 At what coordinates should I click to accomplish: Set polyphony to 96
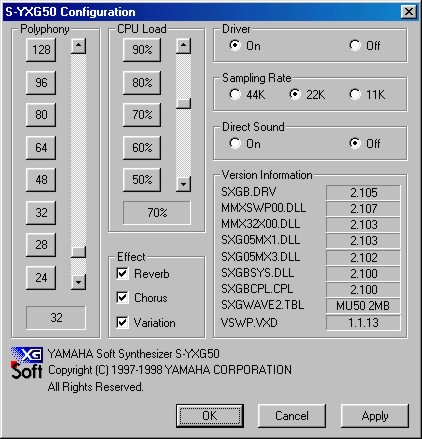[41, 82]
